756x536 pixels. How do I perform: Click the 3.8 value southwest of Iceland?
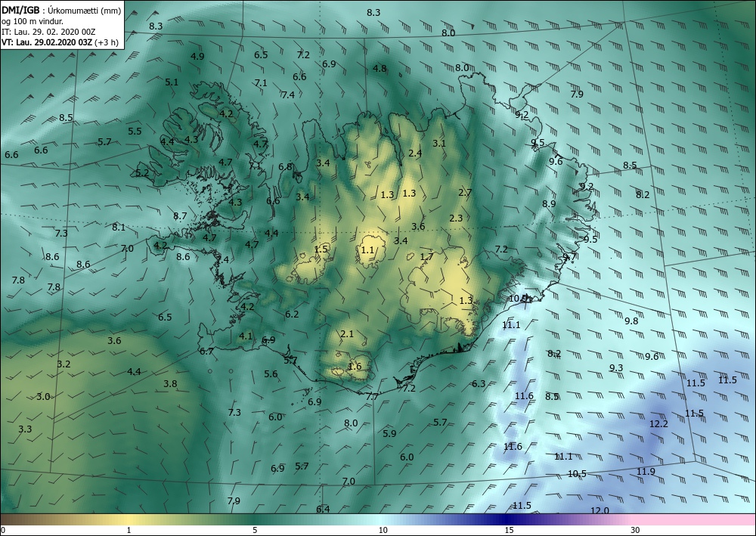click(170, 384)
